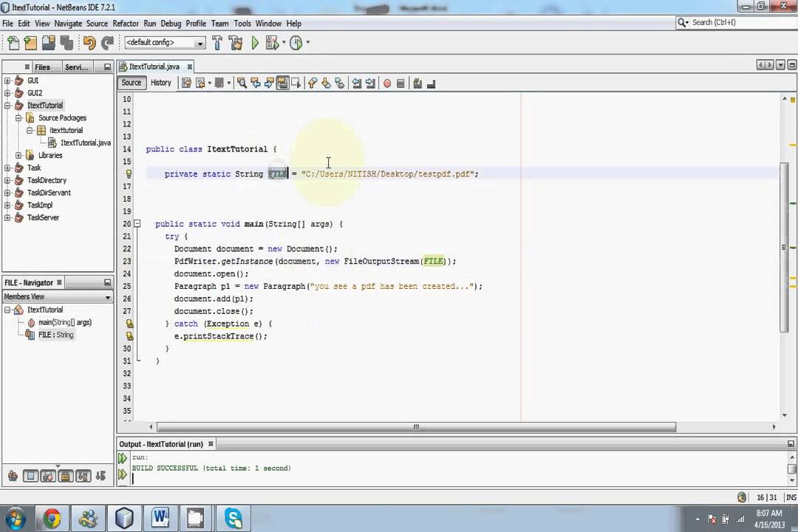
Task: Click the Redo arrow icon
Action: 107,44
